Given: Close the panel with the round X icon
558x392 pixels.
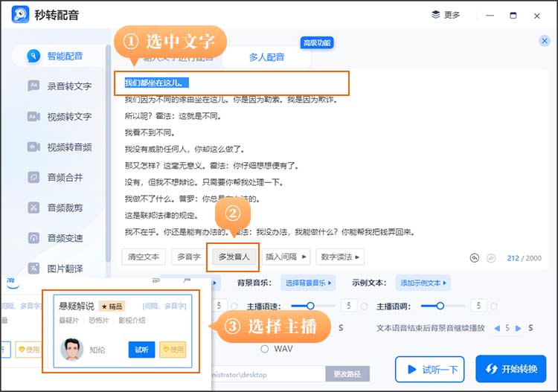Looking at the screenshot, I should tap(544, 41).
